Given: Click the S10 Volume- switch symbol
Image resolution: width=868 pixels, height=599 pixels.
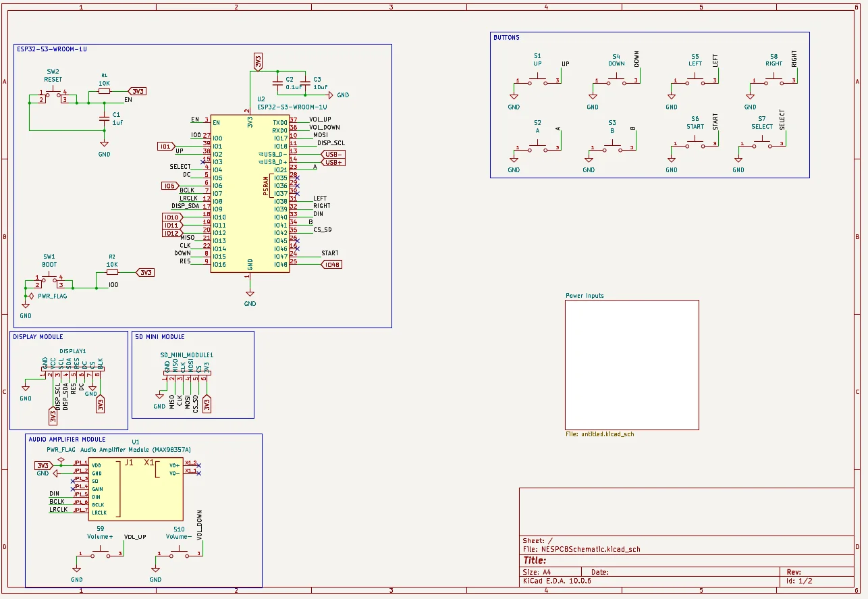Looking at the screenshot, I should tap(179, 552).
